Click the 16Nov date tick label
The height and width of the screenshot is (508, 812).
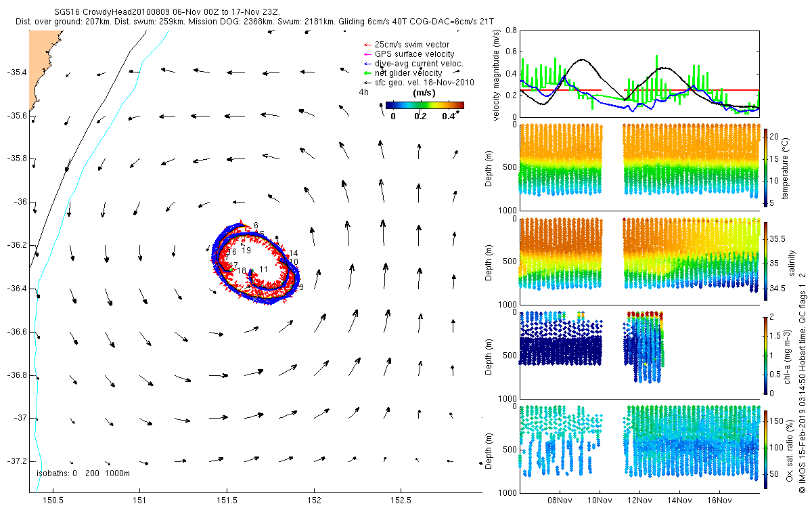719,501
